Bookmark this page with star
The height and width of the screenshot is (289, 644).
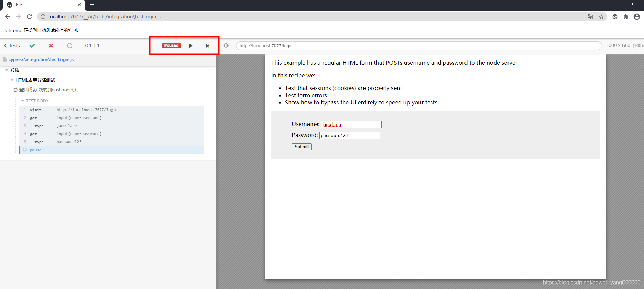[x=601, y=17]
